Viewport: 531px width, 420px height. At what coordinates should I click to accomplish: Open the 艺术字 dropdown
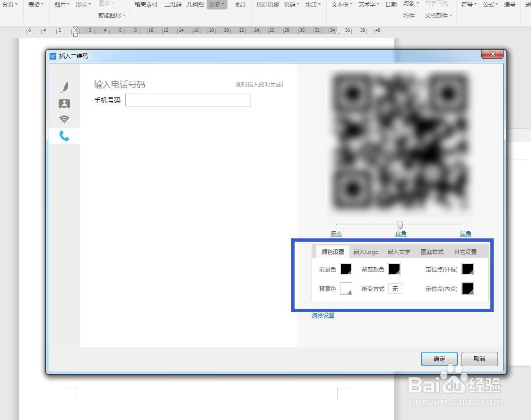click(x=369, y=5)
